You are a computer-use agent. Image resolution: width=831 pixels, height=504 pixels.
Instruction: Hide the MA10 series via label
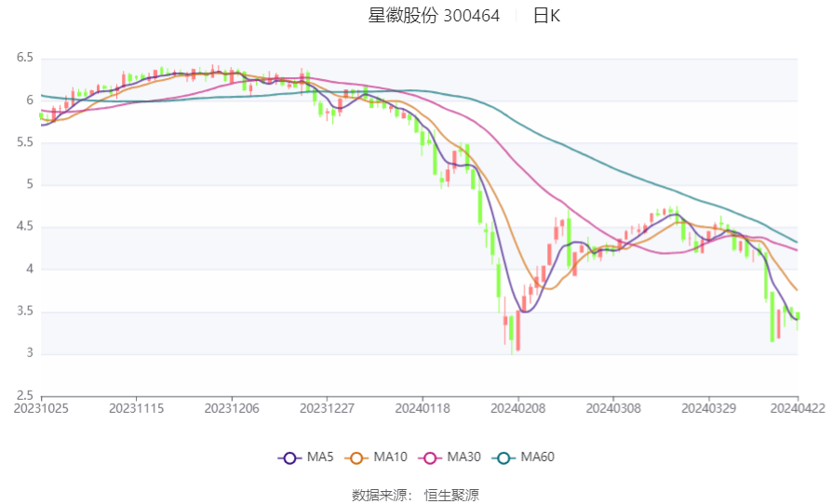pyautogui.click(x=390, y=457)
